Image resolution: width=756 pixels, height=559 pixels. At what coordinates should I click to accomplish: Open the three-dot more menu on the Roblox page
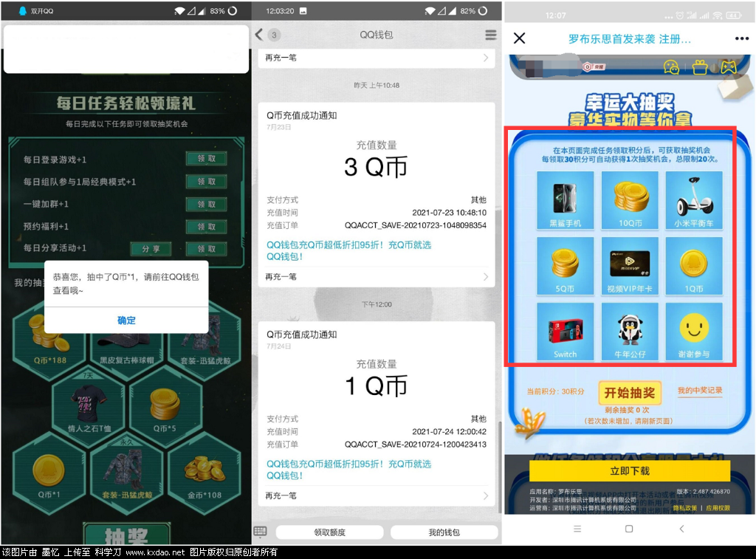tap(741, 38)
